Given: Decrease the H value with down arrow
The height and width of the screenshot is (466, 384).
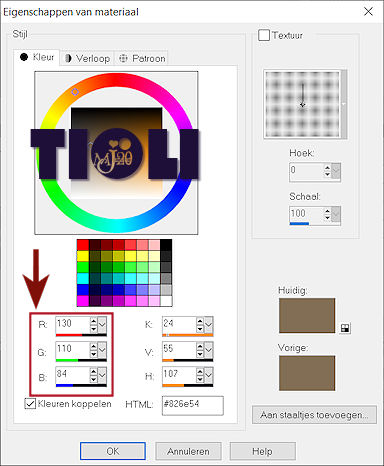Looking at the screenshot, I should [x=200, y=379].
